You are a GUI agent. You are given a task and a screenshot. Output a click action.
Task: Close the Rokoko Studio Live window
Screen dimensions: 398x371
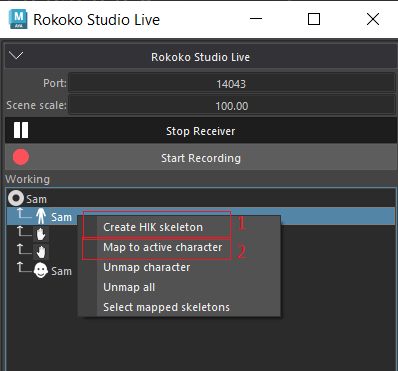tap(373, 19)
